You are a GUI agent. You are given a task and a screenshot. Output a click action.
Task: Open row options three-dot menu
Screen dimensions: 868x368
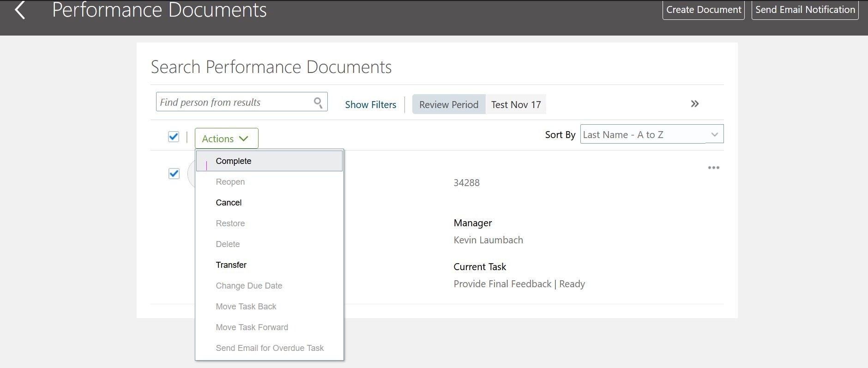713,168
